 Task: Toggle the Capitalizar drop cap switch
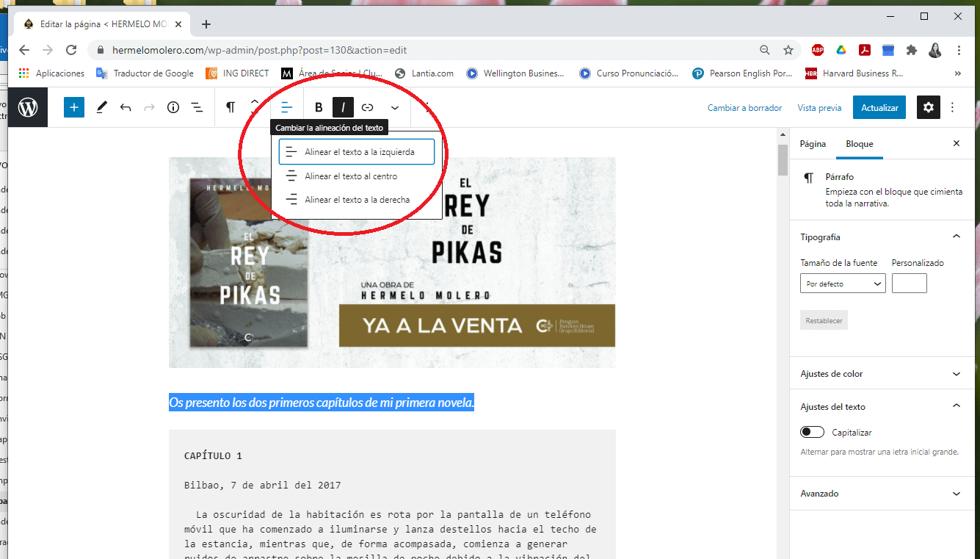(812, 433)
